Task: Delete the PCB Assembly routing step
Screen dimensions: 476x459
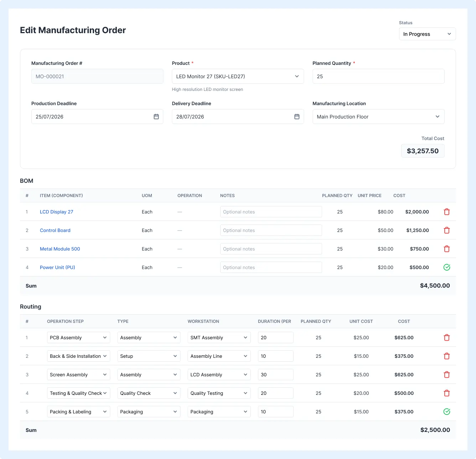Action: click(446, 337)
